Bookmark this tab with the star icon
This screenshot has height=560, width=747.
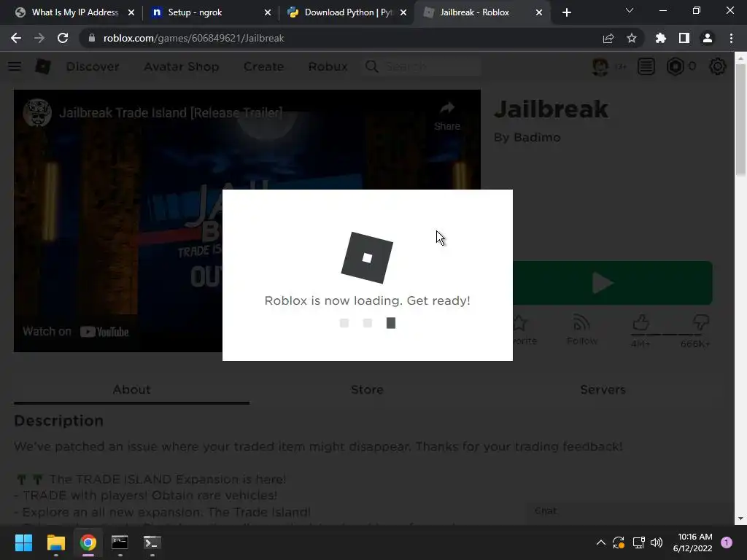632,38
